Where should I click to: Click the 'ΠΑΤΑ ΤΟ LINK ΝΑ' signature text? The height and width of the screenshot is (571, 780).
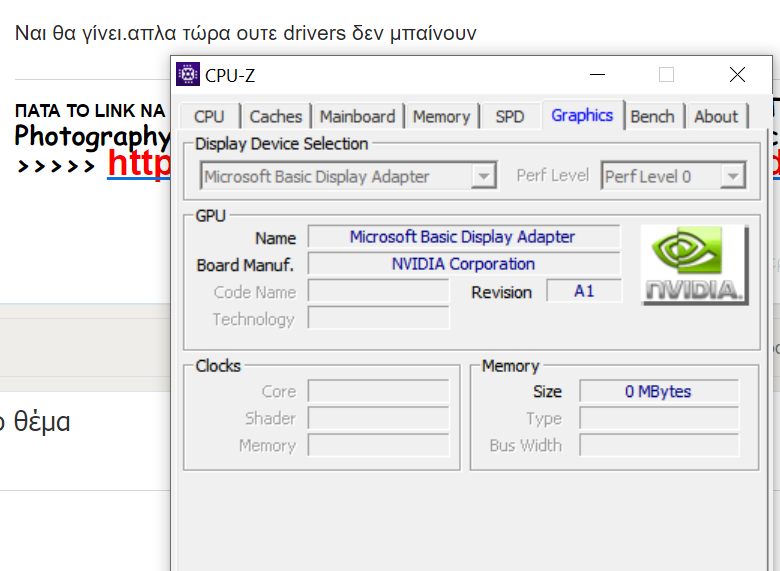click(90, 110)
